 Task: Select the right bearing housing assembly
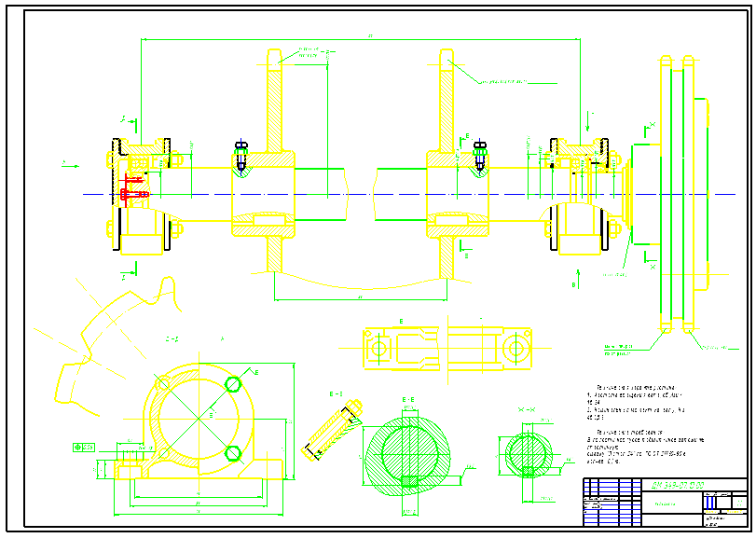point(581,195)
